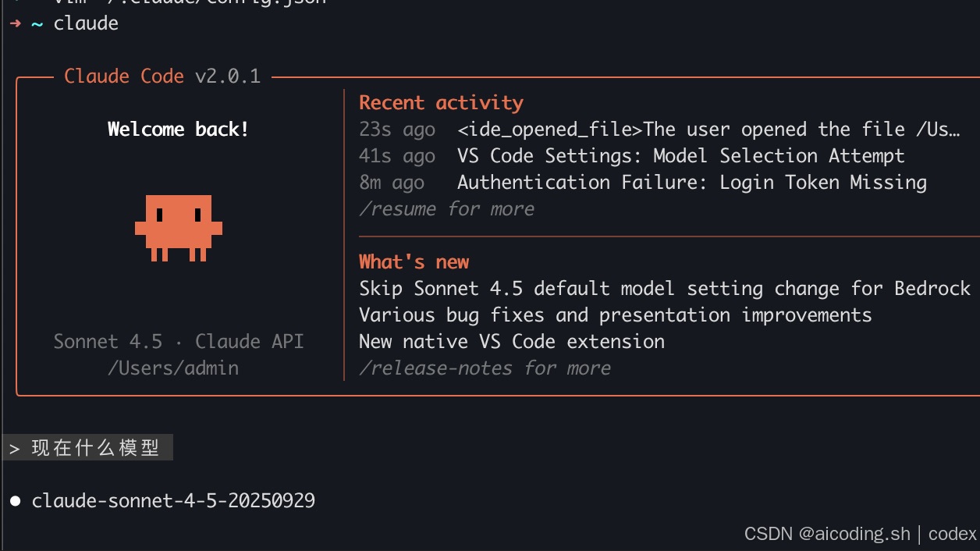
Task: Click 'New native VS Code extension' line
Action: coord(512,342)
